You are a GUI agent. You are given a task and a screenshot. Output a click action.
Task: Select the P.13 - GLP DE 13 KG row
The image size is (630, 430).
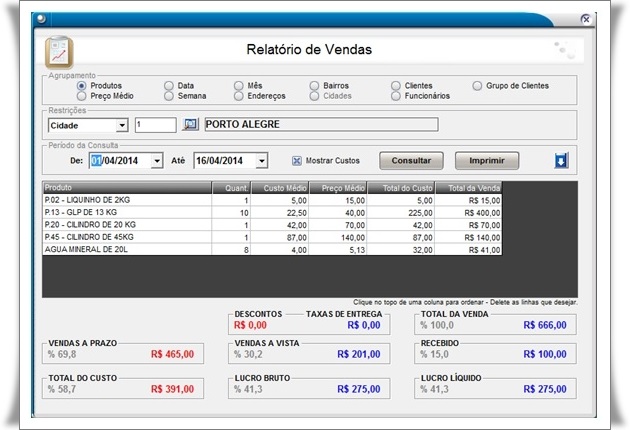[x=272, y=213]
